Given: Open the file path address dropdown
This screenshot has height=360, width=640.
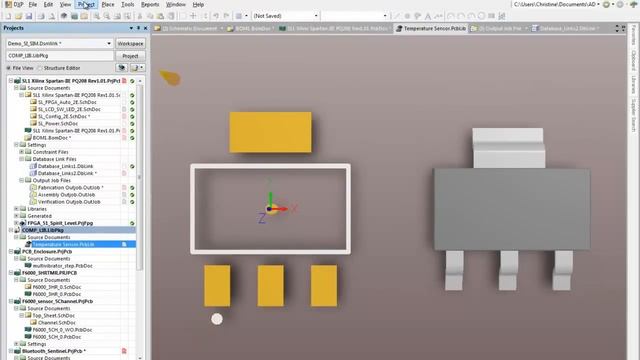Looking at the screenshot, I should (x=598, y=4).
